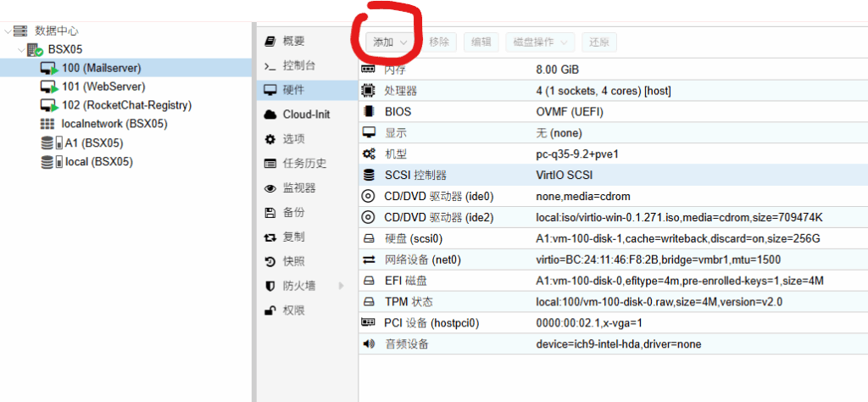The height and width of the screenshot is (402, 868).
Task: Select the PCI 设备 (hostpci0) row
Action: (x=613, y=323)
